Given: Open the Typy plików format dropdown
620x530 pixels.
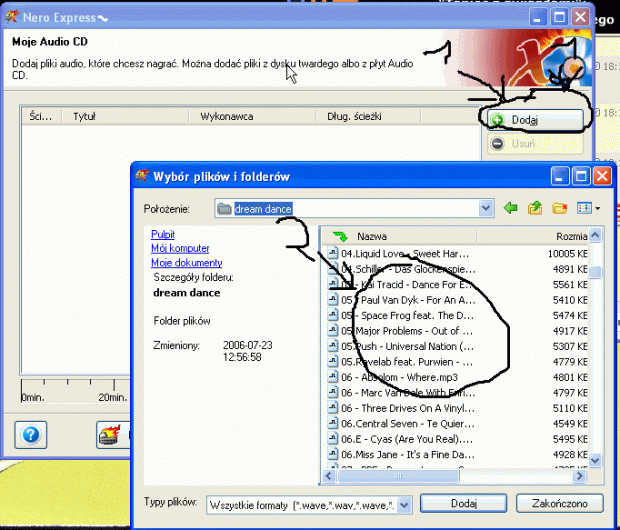Looking at the screenshot, I should click(403, 504).
